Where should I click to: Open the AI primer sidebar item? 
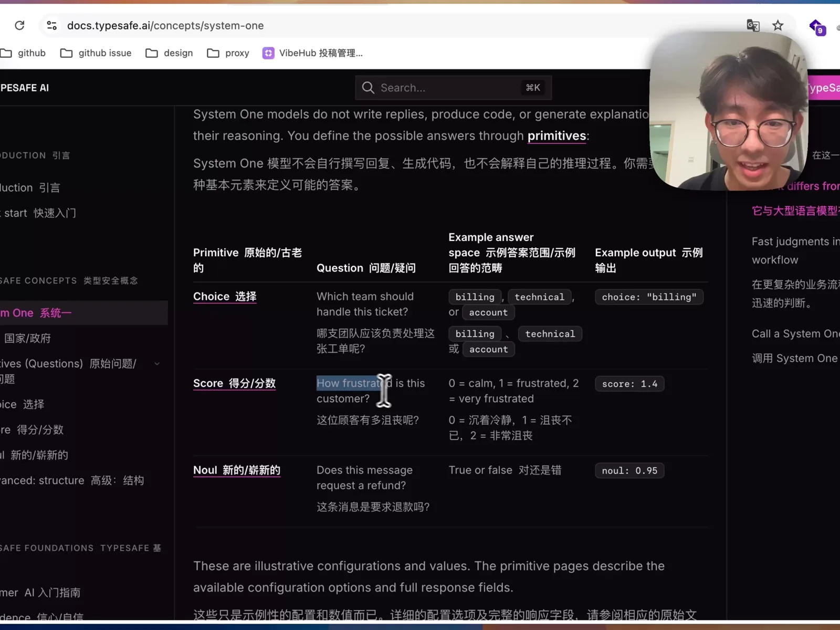point(40,593)
